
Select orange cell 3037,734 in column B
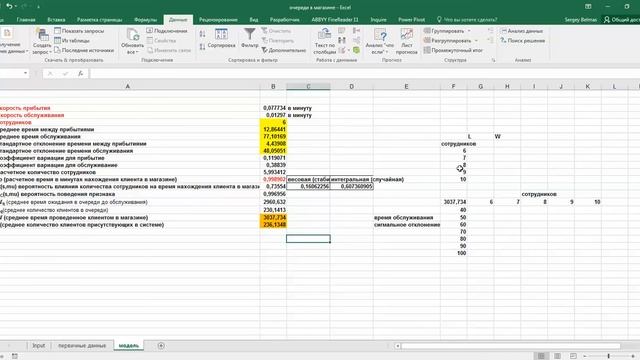pyautogui.click(x=273, y=218)
